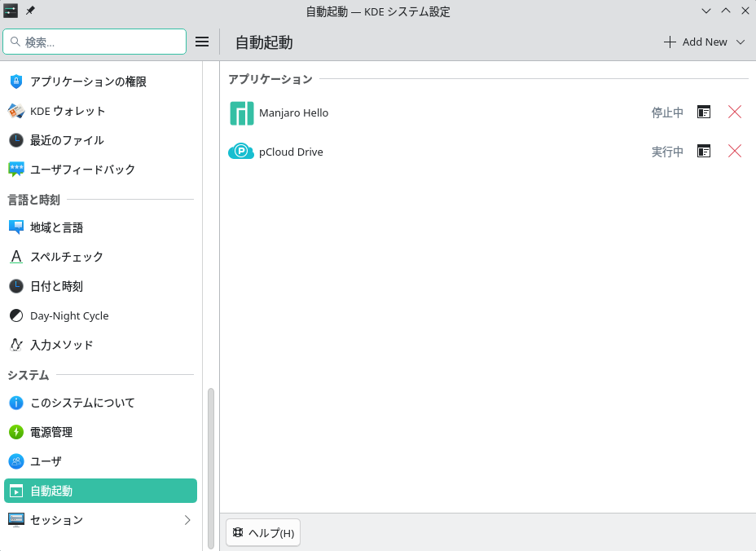Open the ヘルプ(H) help button

click(263, 533)
